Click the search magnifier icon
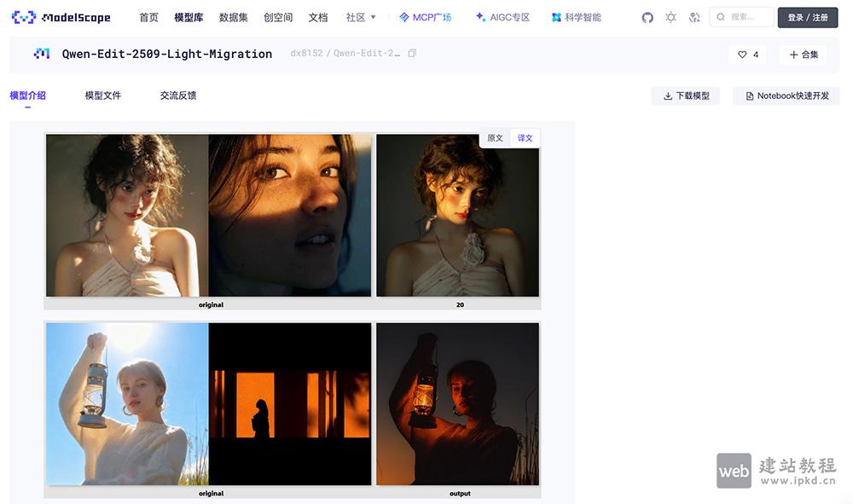853x504 pixels. [720, 16]
